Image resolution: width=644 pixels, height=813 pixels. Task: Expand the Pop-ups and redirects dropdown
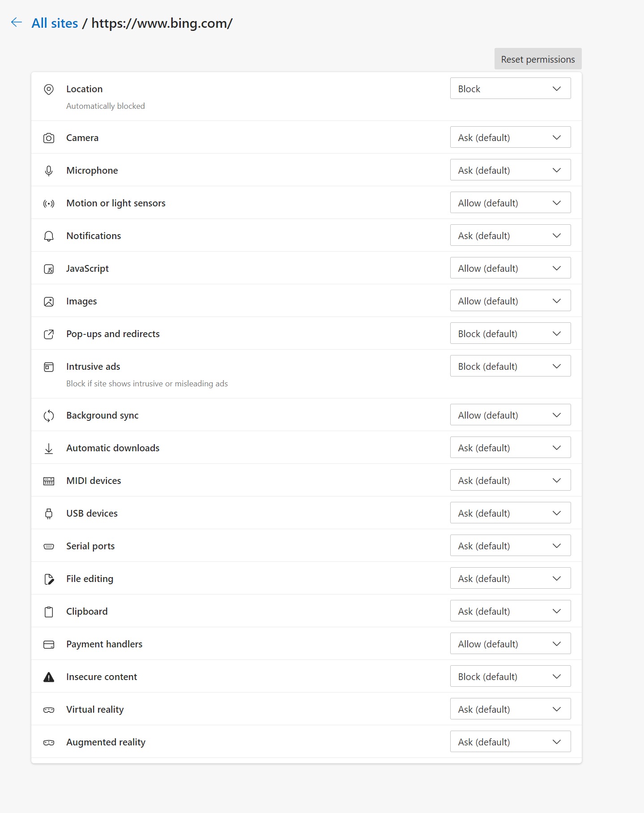[510, 334]
